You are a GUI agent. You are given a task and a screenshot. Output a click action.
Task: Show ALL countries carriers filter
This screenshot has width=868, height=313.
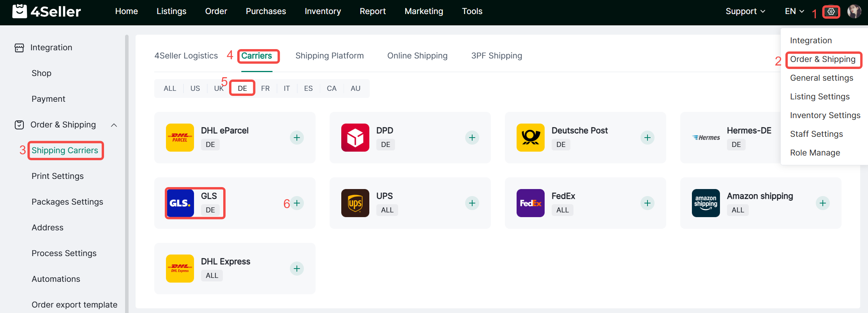tap(170, 88)
